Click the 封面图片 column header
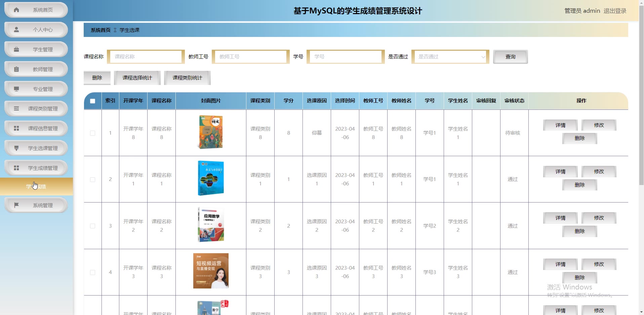The height and width of the screenshot is (315, 644). [x=211, y=101]
